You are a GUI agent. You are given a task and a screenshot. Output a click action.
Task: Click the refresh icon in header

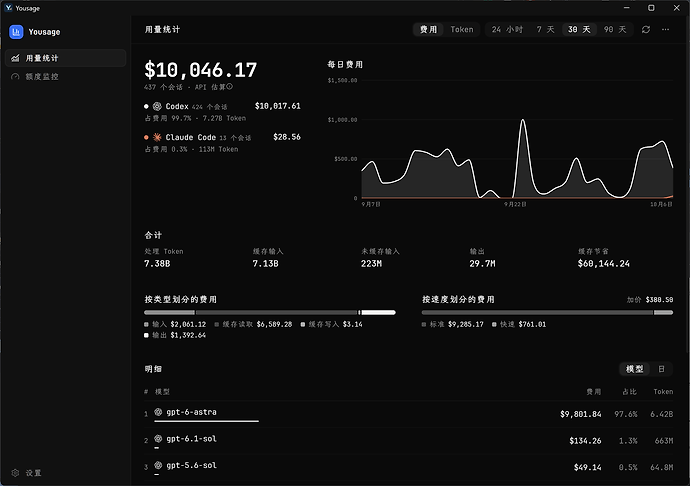[x=646, y=29]
